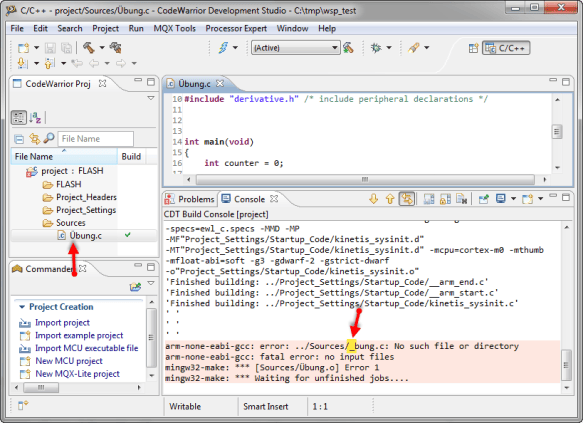Screen dimensions: 583x423
Task: Open the CodeWarrior Projects view menu triangle
Action: tap(151, 98)
